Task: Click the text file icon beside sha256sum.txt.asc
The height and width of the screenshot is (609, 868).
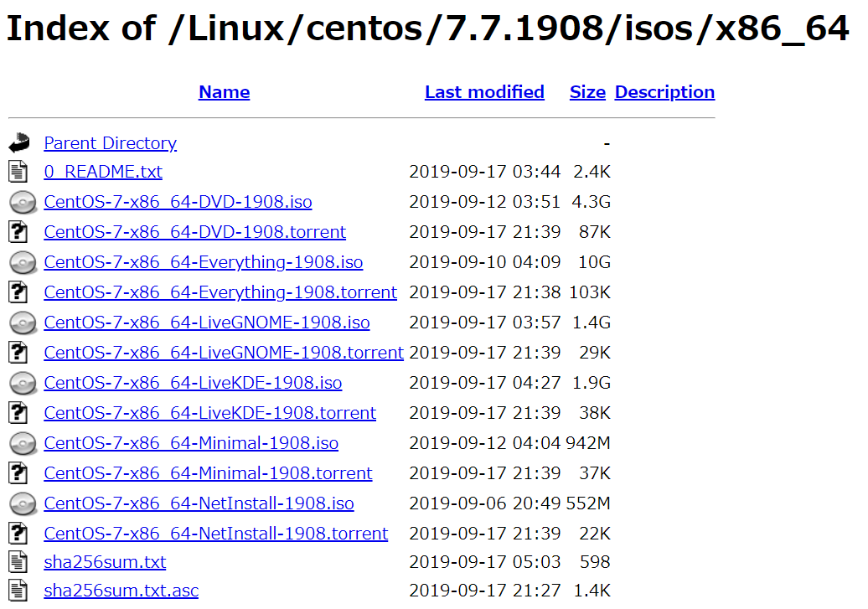Action: [23, 591]
